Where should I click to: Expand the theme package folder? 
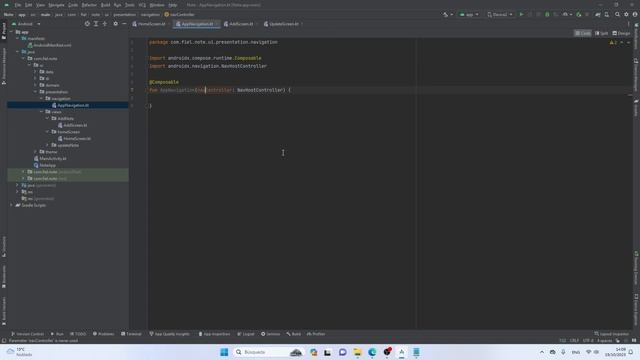coord(36,152)
